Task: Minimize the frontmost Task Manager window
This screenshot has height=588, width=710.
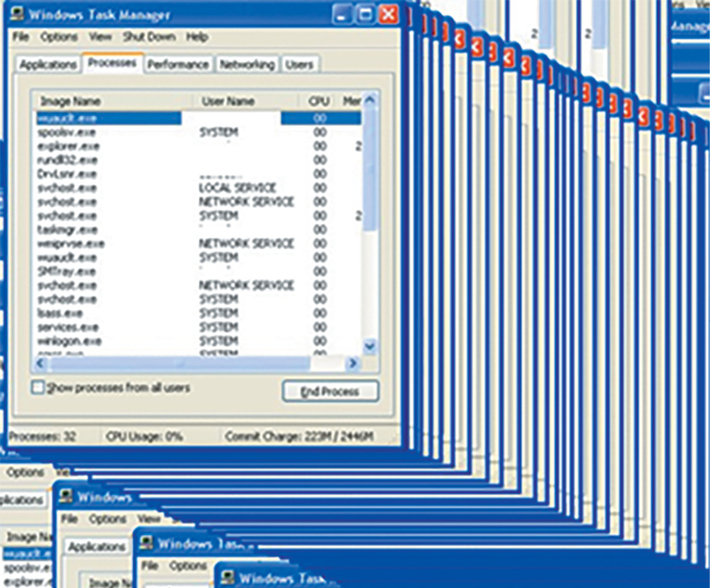Action: point(344,14)
